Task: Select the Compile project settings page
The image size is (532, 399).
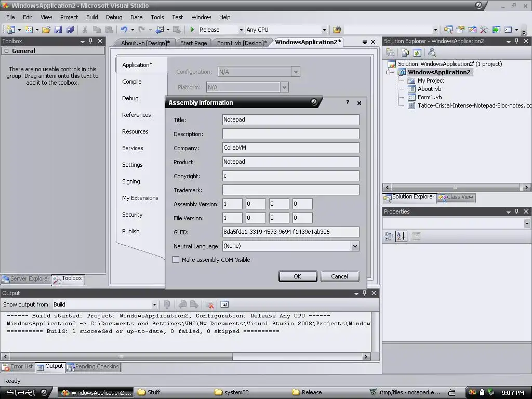Action: 131,82
